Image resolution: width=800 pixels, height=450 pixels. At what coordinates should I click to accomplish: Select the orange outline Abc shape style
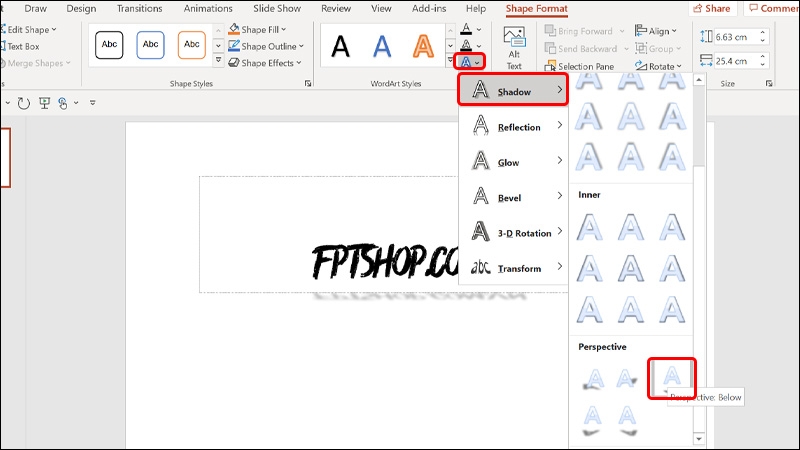click(x=192, y=45)
